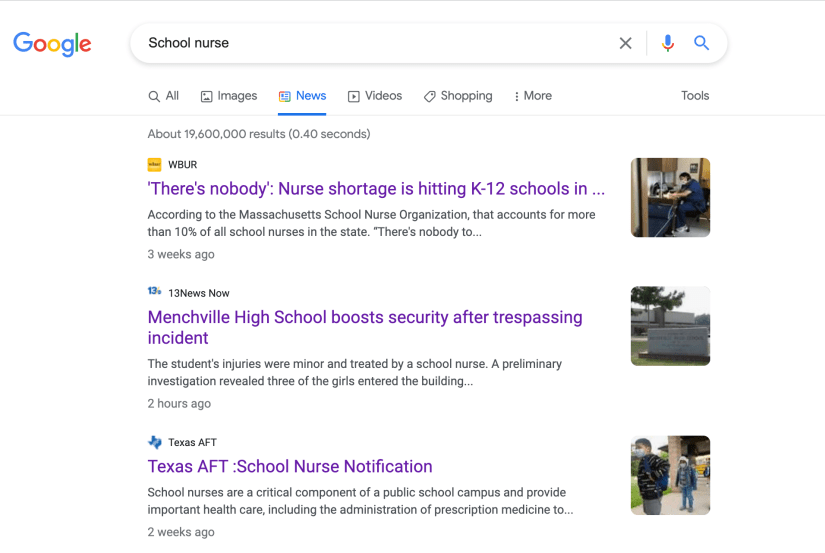Open the WBUR article nurse thumbnail

[670, 197]
